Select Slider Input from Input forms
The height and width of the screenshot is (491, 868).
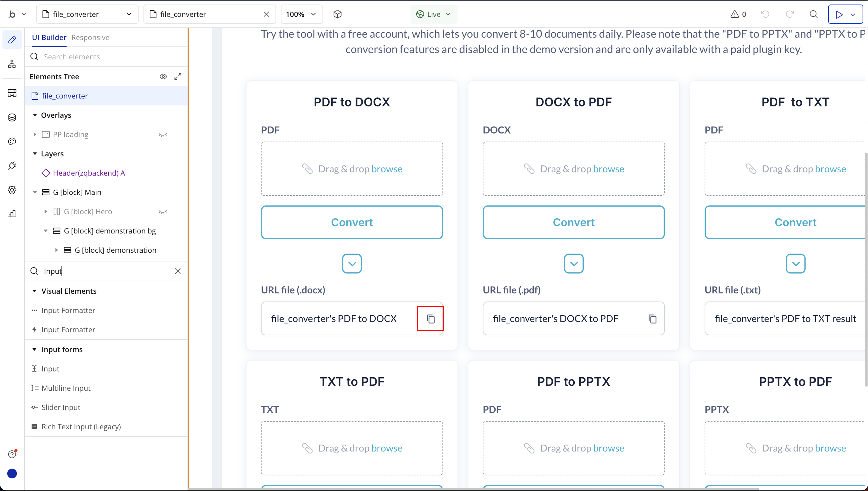(x=61, y=407)
